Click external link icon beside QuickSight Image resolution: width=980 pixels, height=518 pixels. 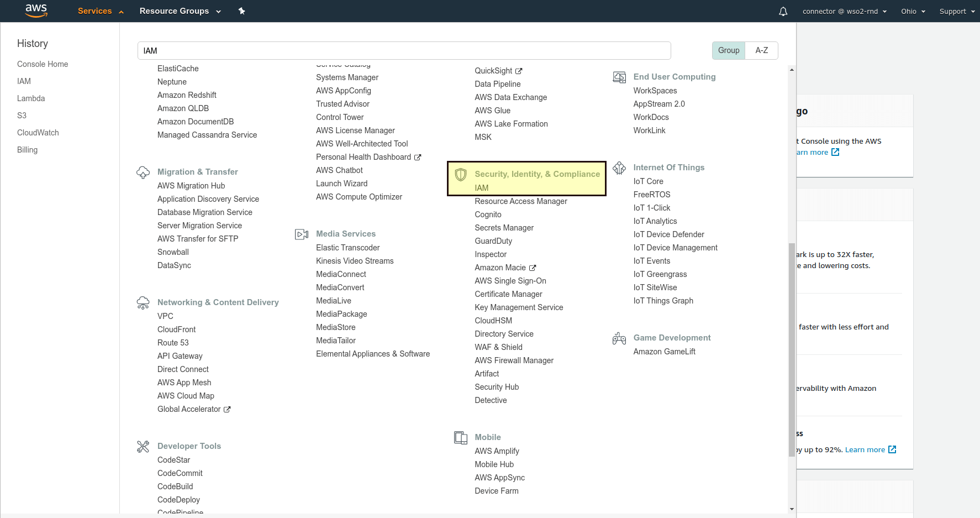click(519, 71)
